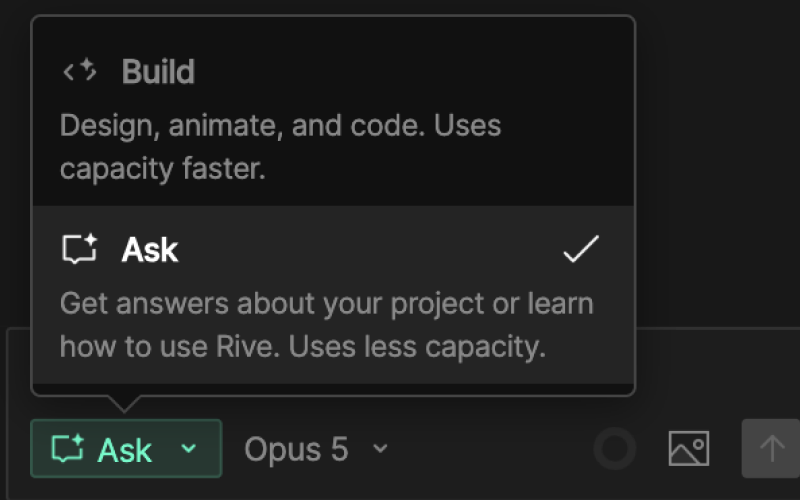Viewport: 800px width, 500px height.
Task: Click the circular capacity ring indicator
Action: (x=615, y=448)
